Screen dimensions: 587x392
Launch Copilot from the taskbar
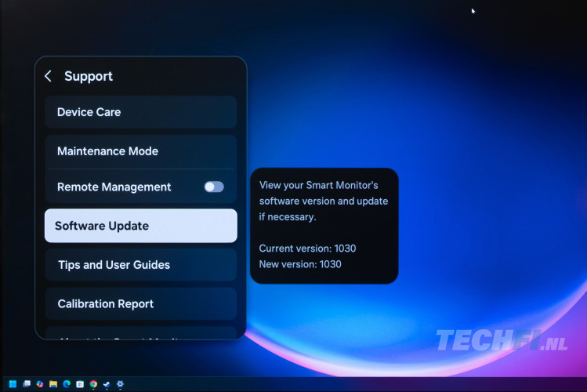click(40, 383)
